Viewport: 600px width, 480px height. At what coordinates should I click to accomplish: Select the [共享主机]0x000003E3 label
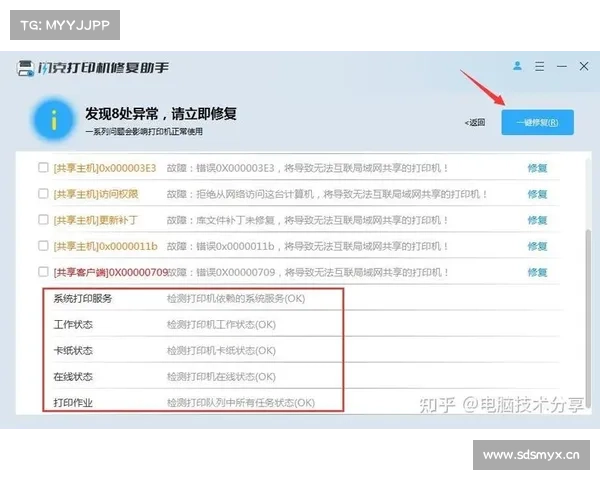pos(105,168)
